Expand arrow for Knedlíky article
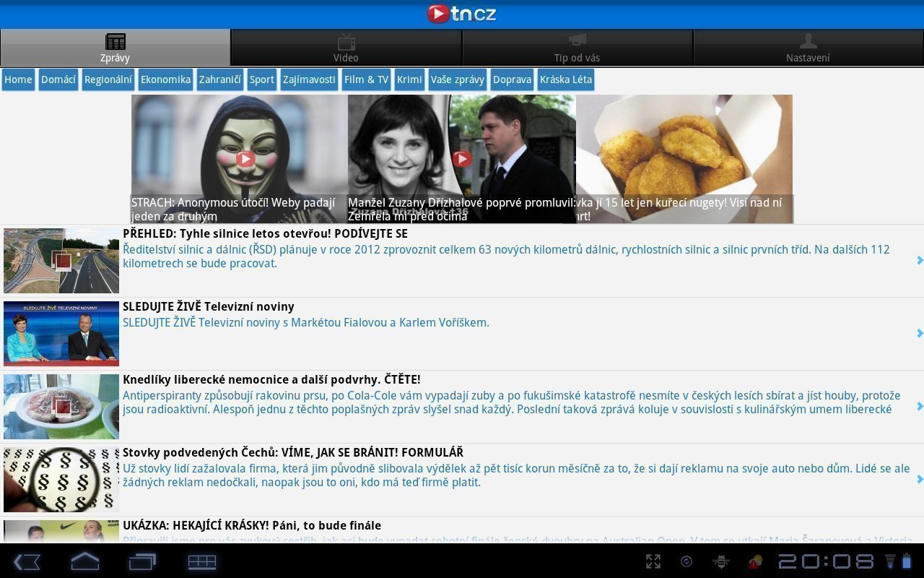This screenshot has height=578, width=924. click(x=920, y=406)
